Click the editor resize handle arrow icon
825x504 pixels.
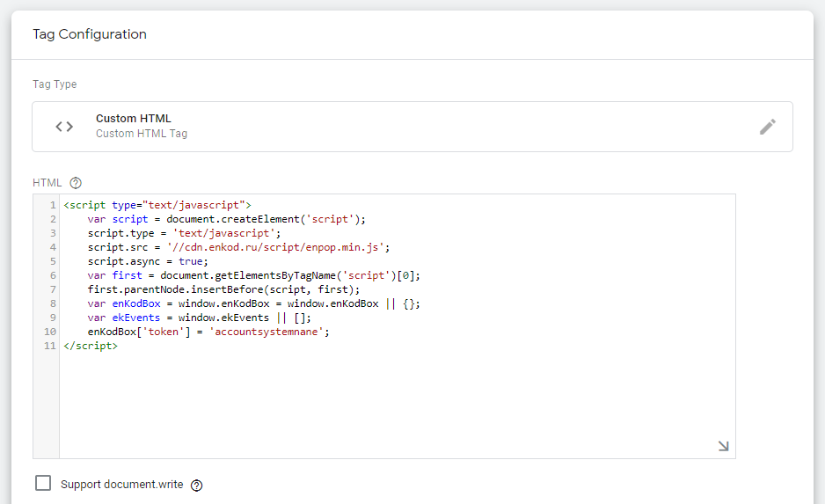pyautogui.click(x=724, y=446)
